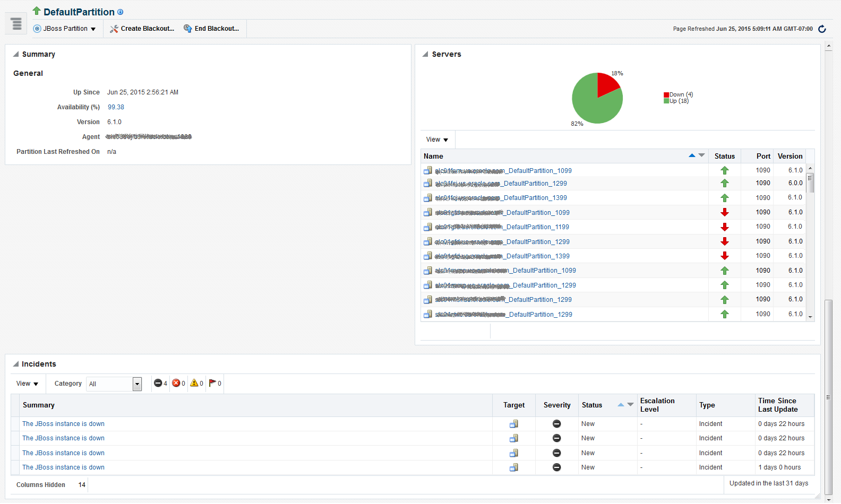The image size is (841, 504).
Task: Open the View menu in Incidents panel
Action: 27,384
